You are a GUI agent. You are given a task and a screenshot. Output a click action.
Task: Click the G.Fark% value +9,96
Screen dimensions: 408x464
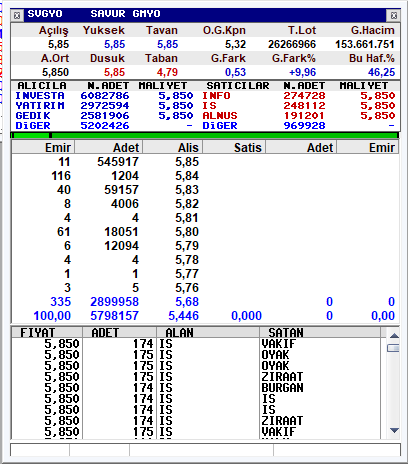point(302,72)
